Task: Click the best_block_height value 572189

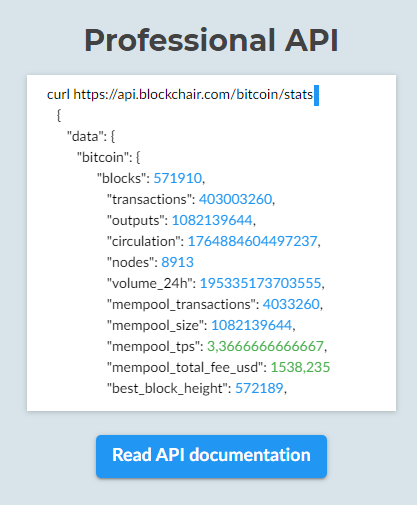Action: pyautogui.click(x=259, y=388)
